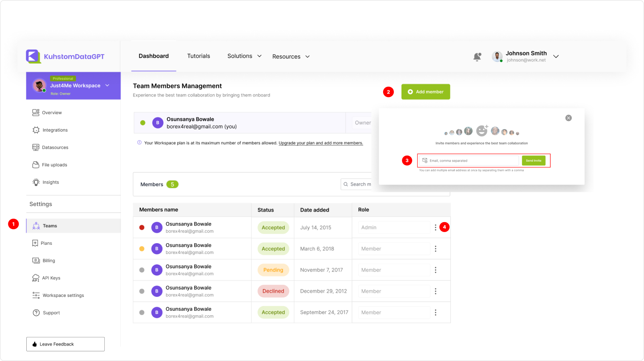Click the comma separated email field
644x361 pixels.
coord(470,161)
